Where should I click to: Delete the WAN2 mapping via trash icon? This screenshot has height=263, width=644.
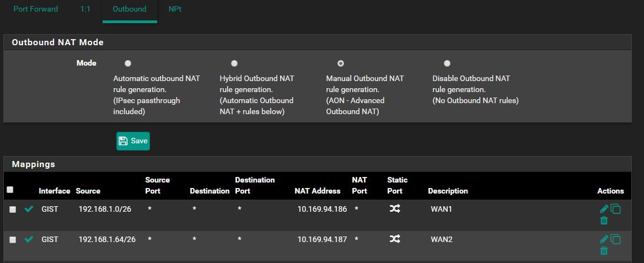(604, 251)
